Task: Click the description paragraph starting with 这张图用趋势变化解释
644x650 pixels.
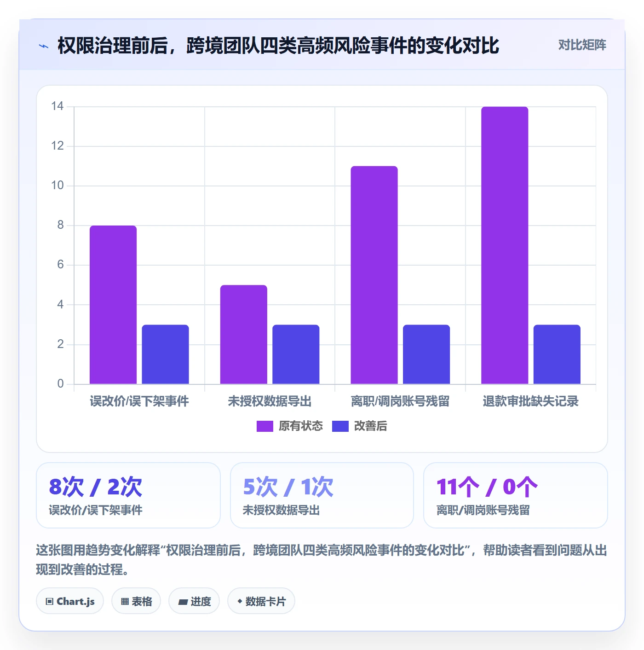Action: [x=322, y=560]
